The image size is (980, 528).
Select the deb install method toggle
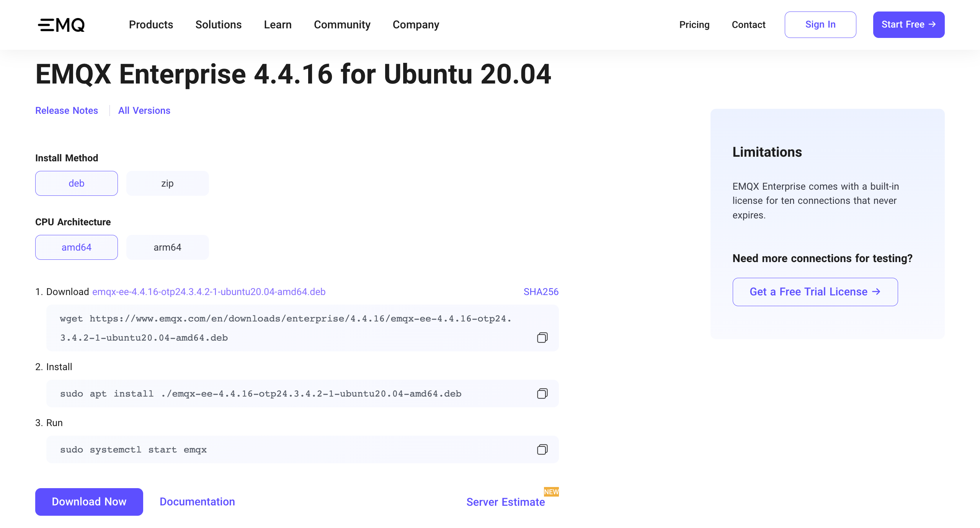(77, 183)
